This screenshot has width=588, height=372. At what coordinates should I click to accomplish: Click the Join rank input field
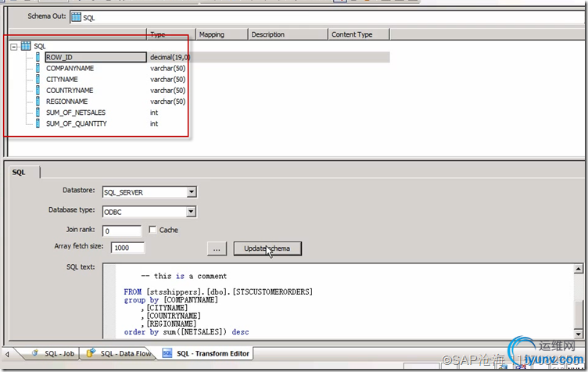122,231
